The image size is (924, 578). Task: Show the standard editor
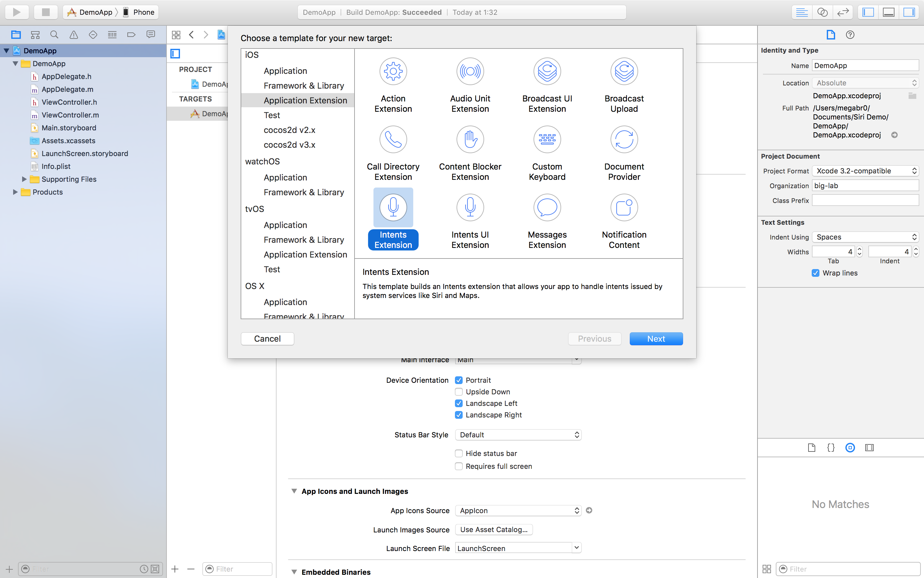pos(801,12)
